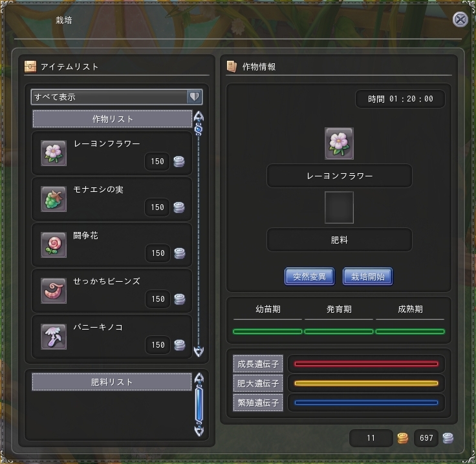Click the fertilizer list scroll-down arrow
The height and width of the screenshot is (464, 476).
click(x=199, y=430)
